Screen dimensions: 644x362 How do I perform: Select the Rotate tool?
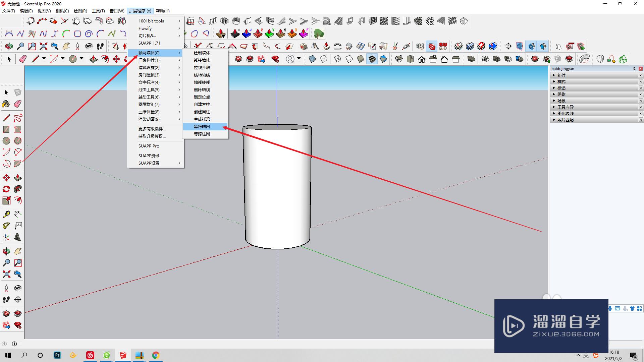pyautogui.click(x=6, y=189)
